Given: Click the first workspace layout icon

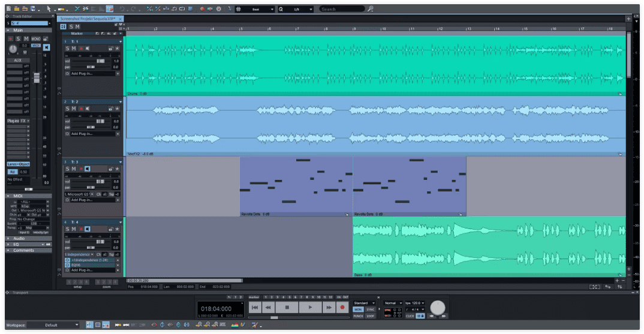Looking at the screenshot, I should click(x=89, y=325).
